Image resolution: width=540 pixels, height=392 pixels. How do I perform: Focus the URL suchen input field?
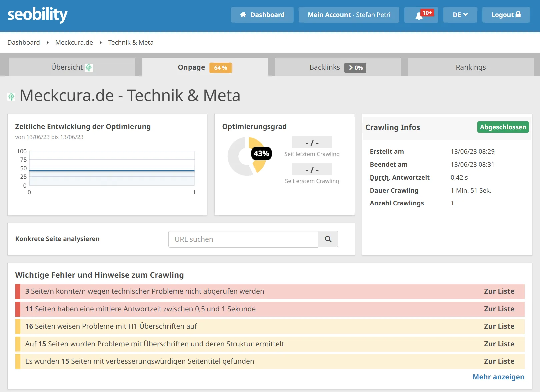click(x=243, y=239)
